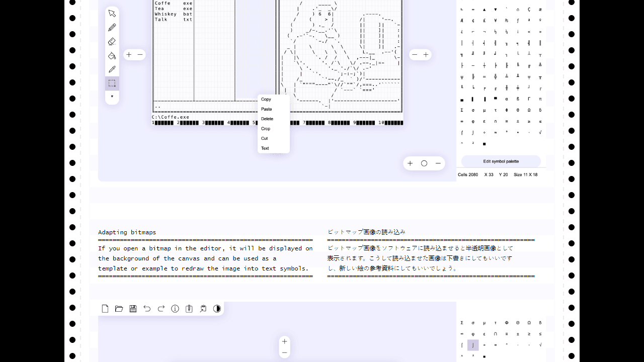Viewport: 644px width, 362px height.
Task: Click the New file icon
Action: coord(105,309)
